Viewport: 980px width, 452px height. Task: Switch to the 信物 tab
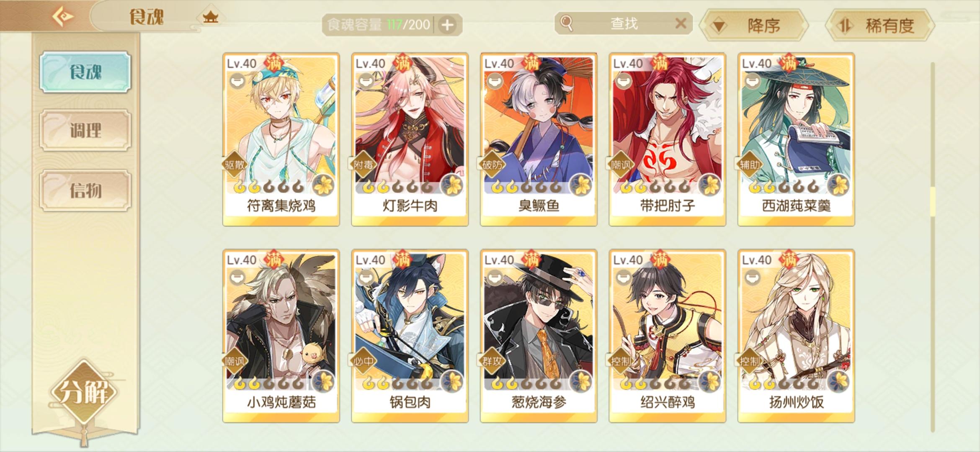[x=85, y=190]
